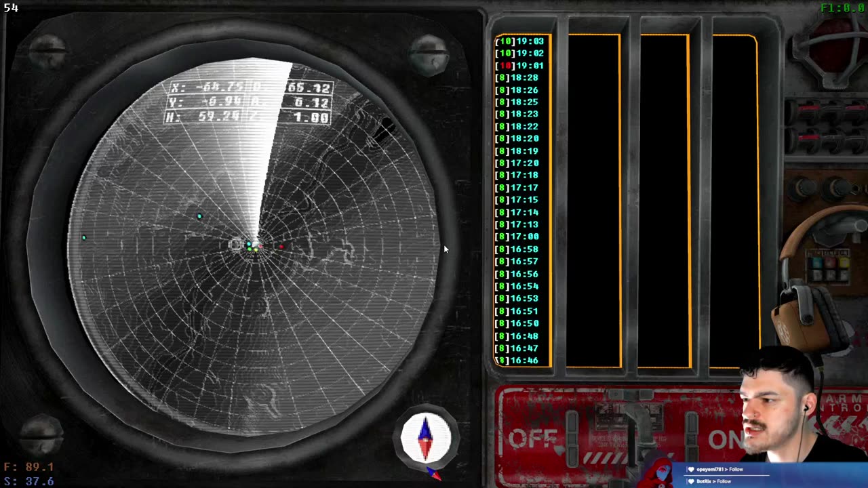Select signal entry [8]17:13
The height and width of the screenshot is (488, 868).
[x=518, y=224]
